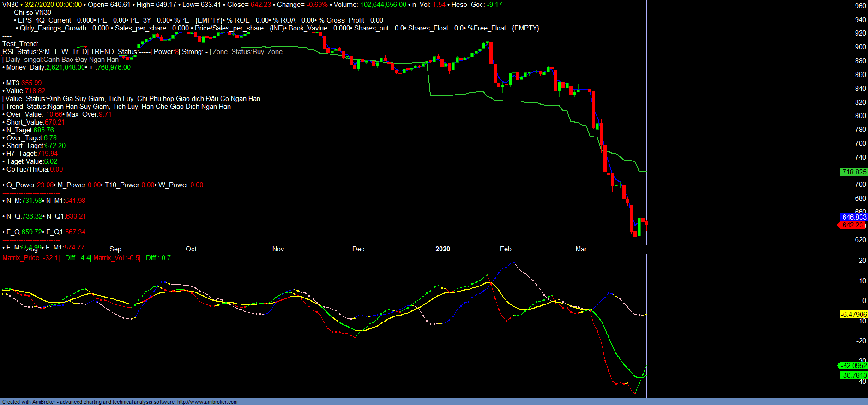Click the green -32.0952 indicator label
Viewport: 868px width, 405px height.
(x=854, y=366)
